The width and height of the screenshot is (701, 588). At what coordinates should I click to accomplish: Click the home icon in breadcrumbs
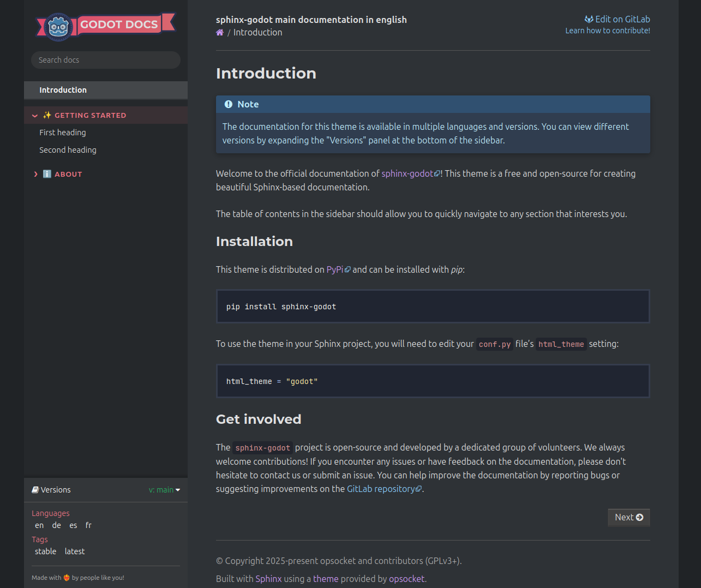(x=220, y=33)
